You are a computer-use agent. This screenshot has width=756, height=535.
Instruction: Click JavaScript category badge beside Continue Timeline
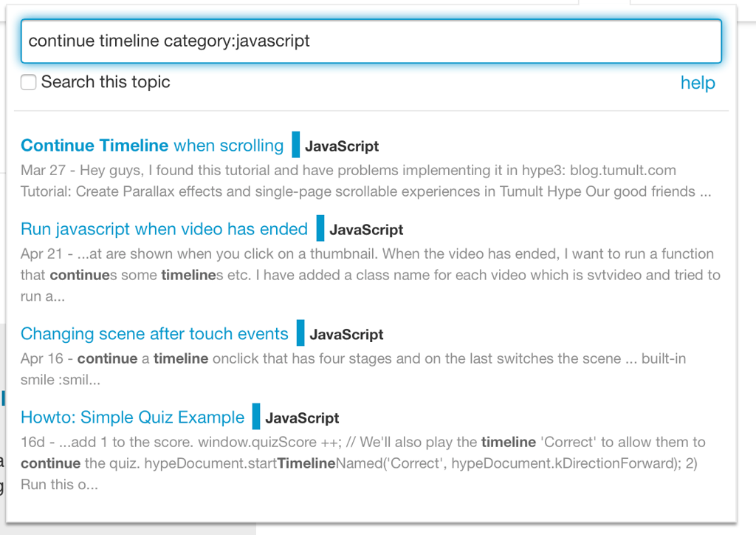pos(342,146)
